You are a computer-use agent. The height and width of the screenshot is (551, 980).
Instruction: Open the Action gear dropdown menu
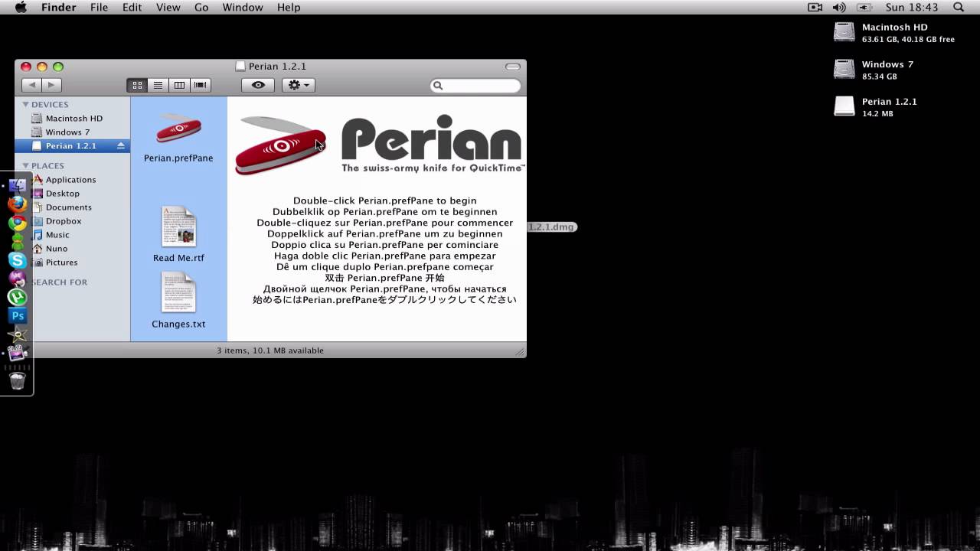point(299,86)
